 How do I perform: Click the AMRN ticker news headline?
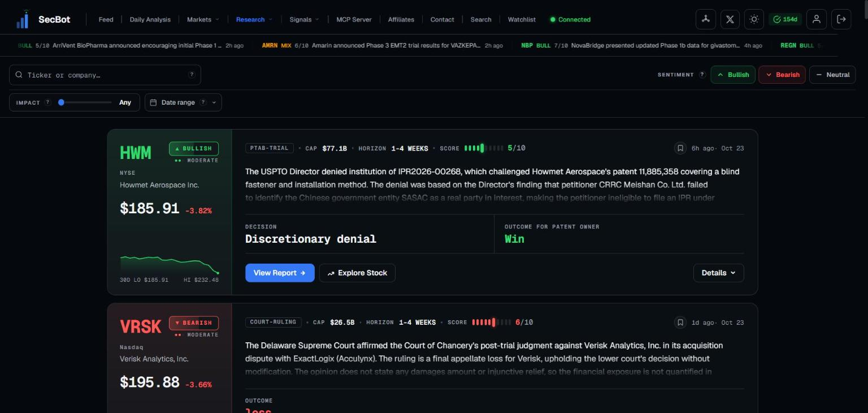point(382,45)
